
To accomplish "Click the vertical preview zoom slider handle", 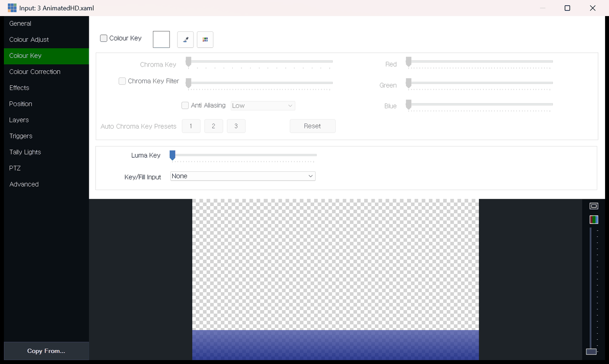I will coord(591,351).
